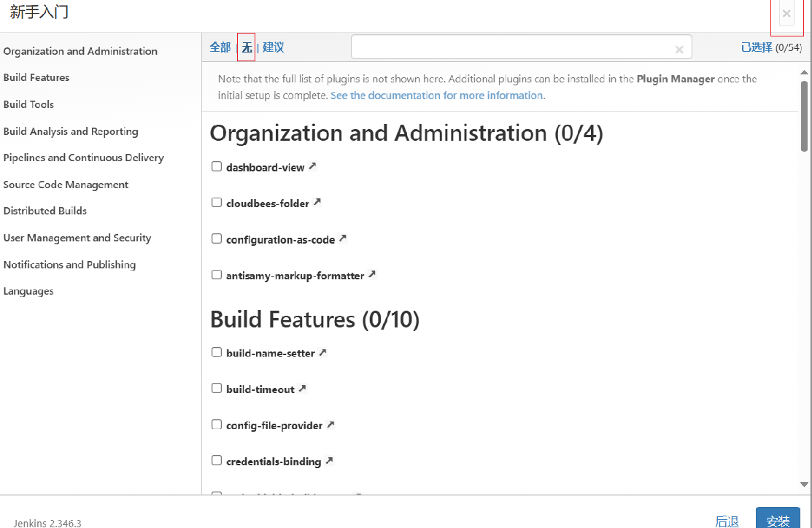This screenshot has width=812, height=528.
Task: Click build-name-setter external link arrow
Action: [322, 352]
